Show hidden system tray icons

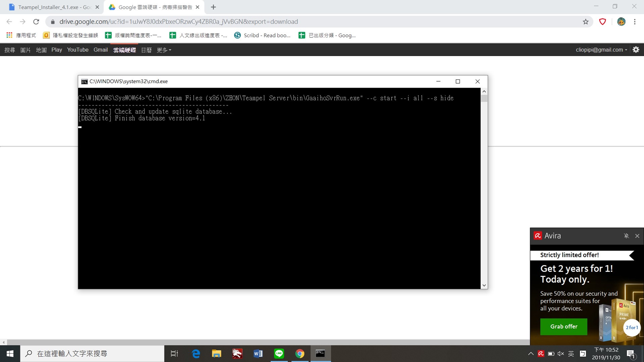(531, 354)
